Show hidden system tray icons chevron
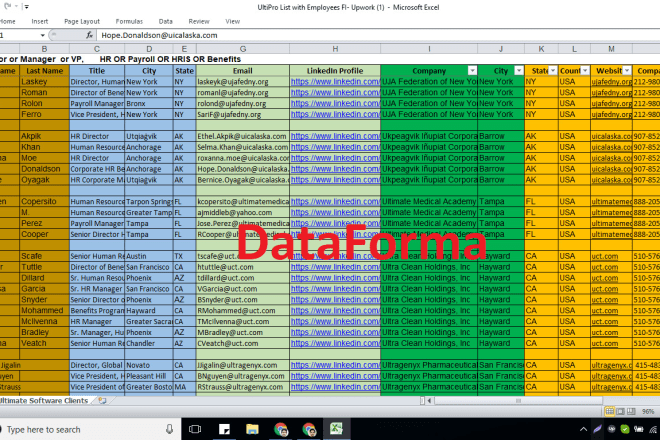660x440 pixels. pos(583,429)
